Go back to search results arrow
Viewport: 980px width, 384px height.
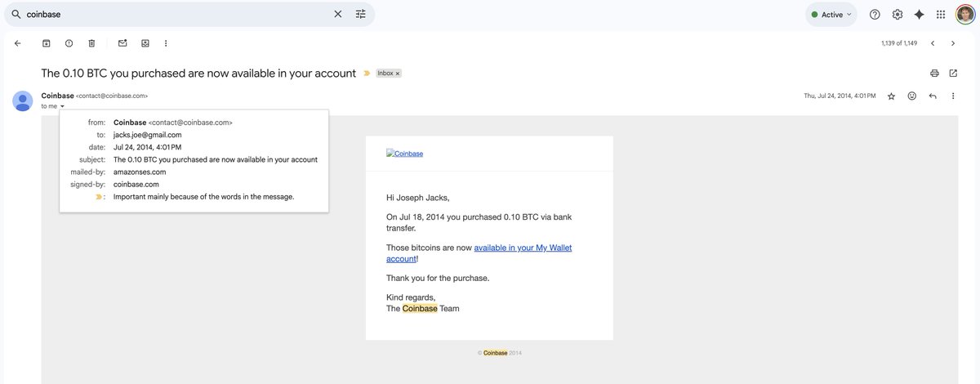click(x=18, y=43)
